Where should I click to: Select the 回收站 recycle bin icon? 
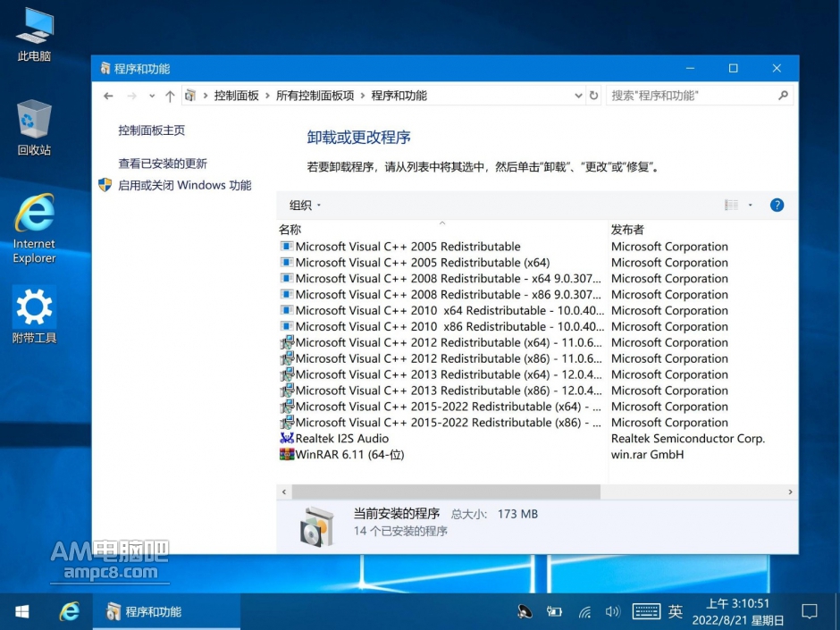(34, 128)
